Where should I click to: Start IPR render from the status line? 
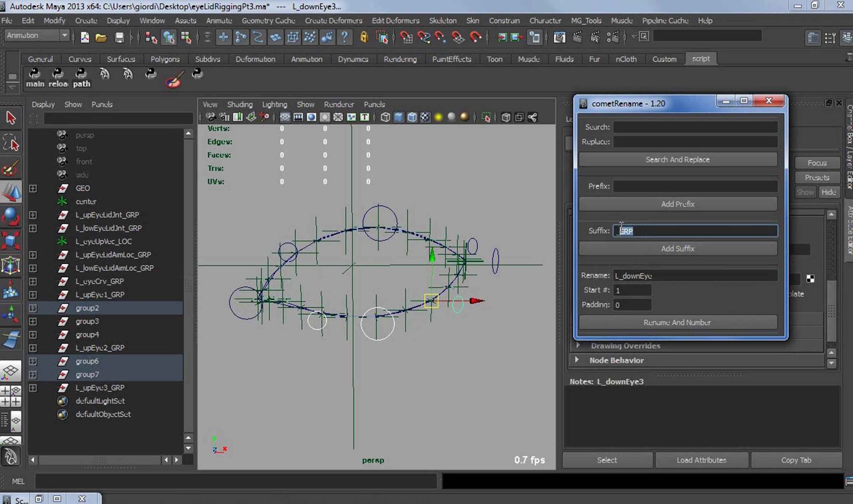(x=595, y=37)
